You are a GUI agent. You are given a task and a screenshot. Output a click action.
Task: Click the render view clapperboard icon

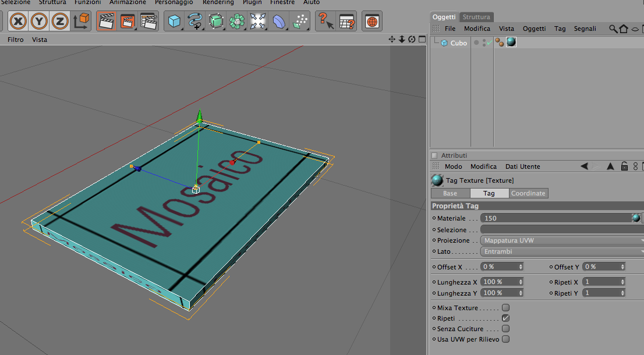click(107, 22)
